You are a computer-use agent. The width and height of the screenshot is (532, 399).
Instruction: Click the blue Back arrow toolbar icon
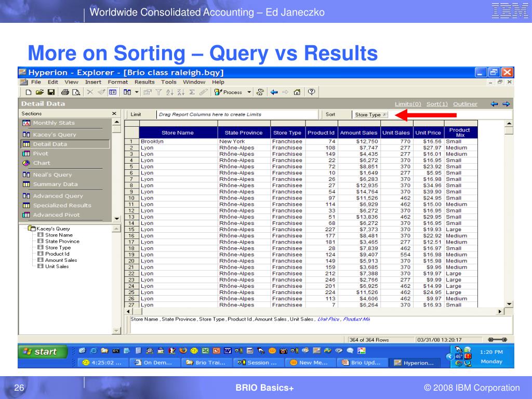click(x=274, y=92)
